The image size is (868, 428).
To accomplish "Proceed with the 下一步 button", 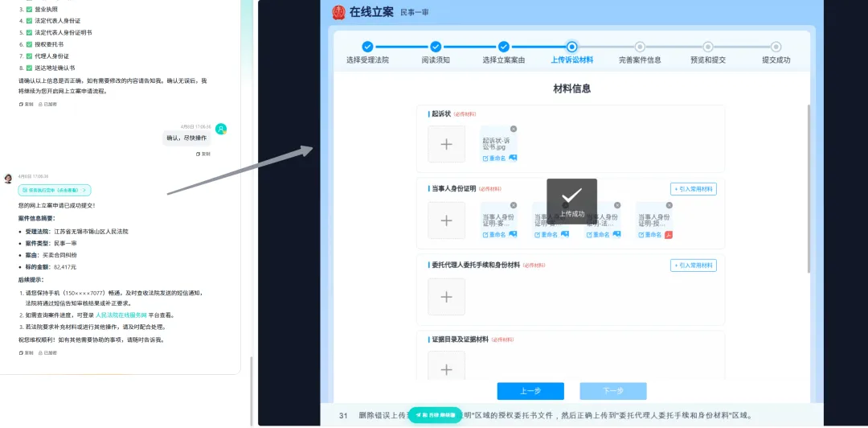I will (612, 391).
